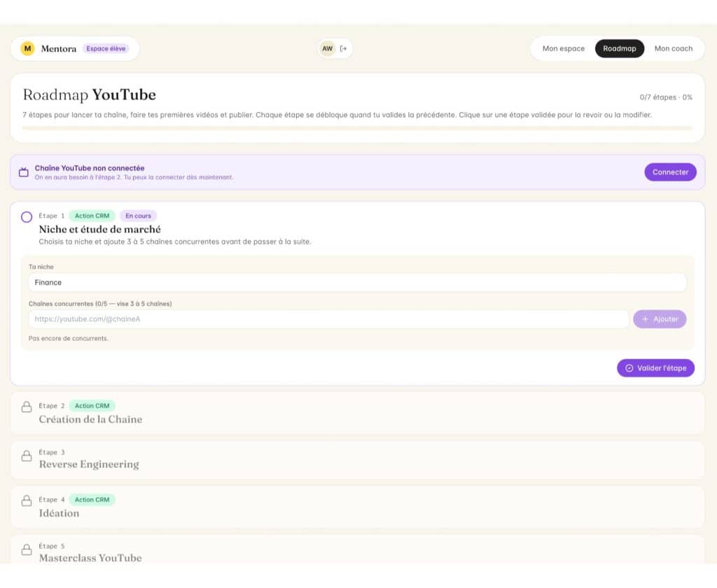
Task: Click the competitor channel URL field
Action: (x=328, y=319)
